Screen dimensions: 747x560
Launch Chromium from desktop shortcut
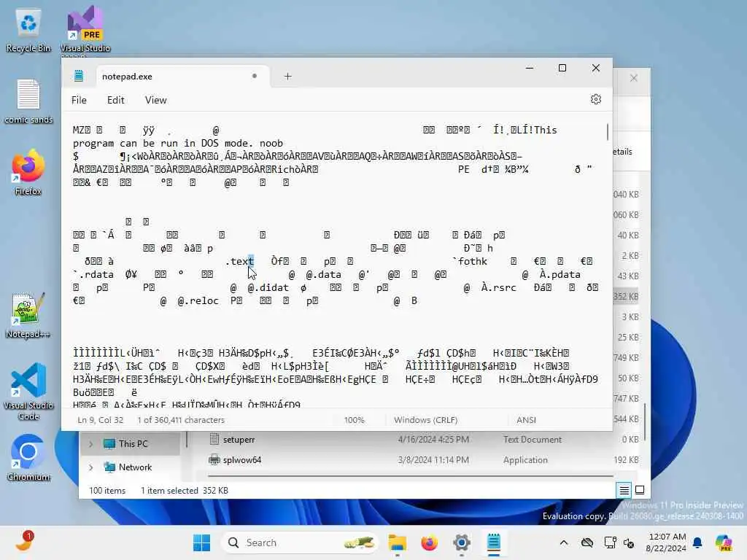[x=28, y=458]
